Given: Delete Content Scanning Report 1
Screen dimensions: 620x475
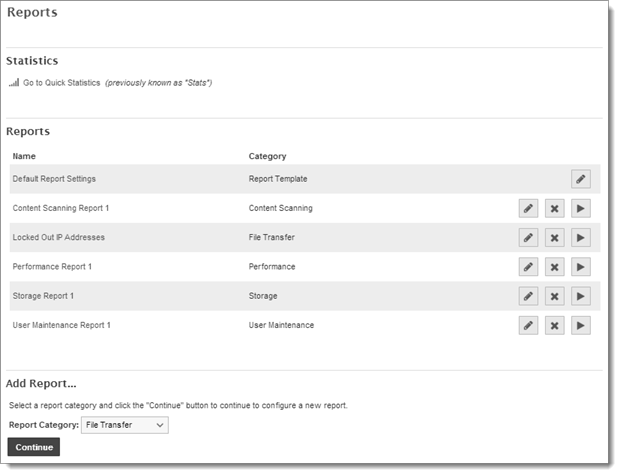Looking at the screenshot, I should click(x=554, y=208).
